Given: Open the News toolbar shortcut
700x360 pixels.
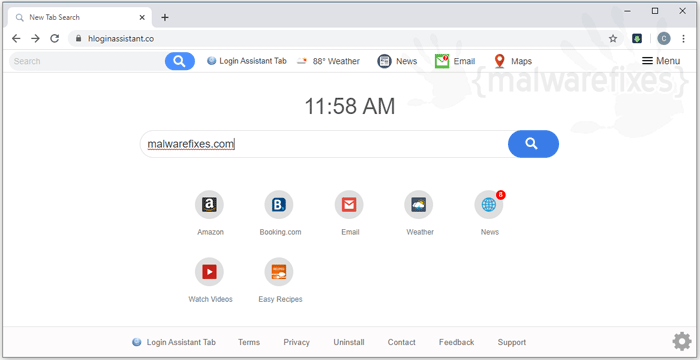Looking at the screenshot, I should pos(397,61).
